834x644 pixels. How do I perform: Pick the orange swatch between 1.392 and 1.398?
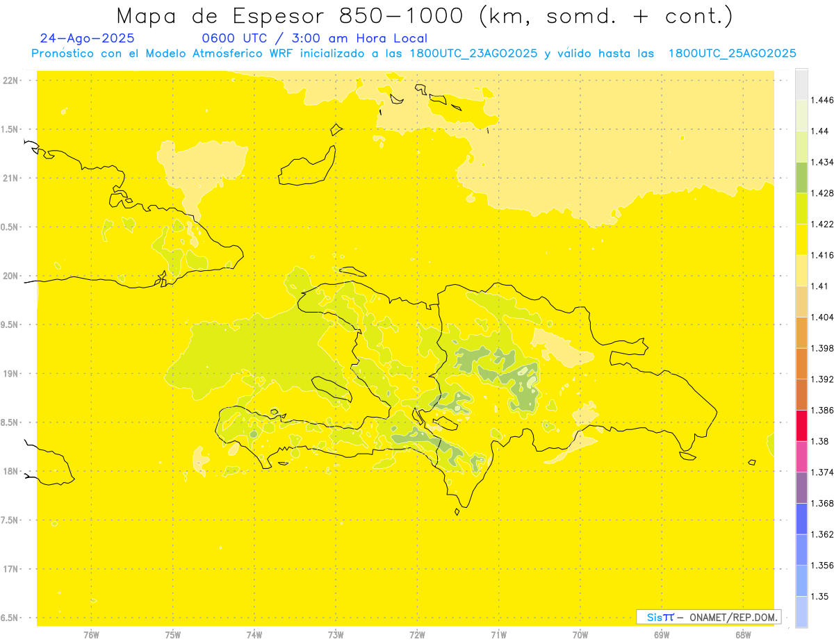pos(801,363)
